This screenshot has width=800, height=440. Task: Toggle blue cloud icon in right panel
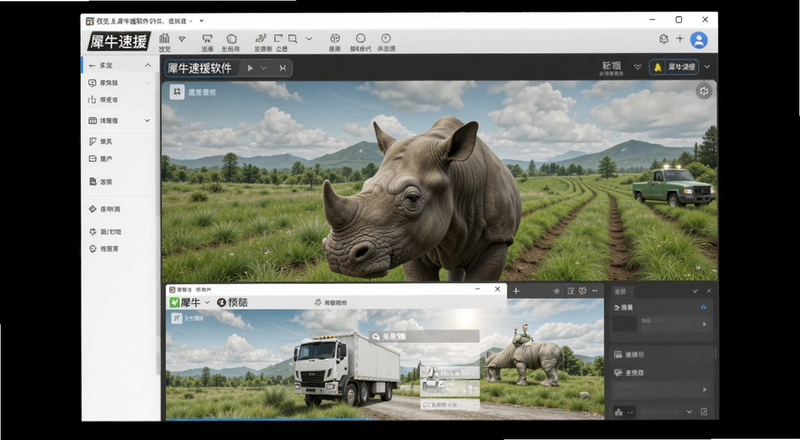pyautogui.click(x=704, y=307)
